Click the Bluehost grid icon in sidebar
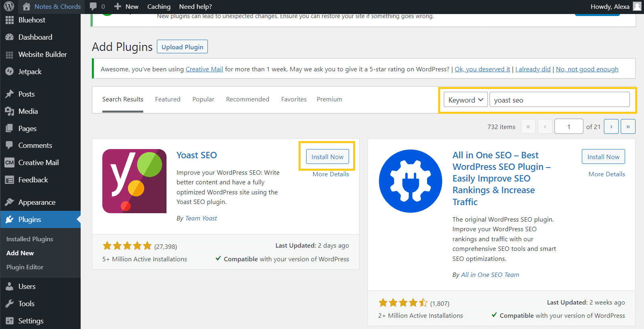 pyautogui.click(x=10, y=20)
